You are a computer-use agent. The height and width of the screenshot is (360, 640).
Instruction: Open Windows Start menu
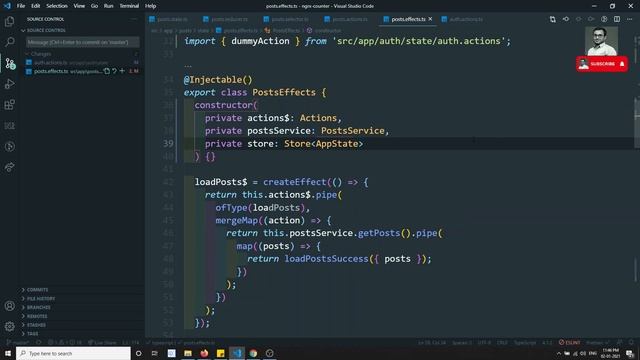pos(8,353)
